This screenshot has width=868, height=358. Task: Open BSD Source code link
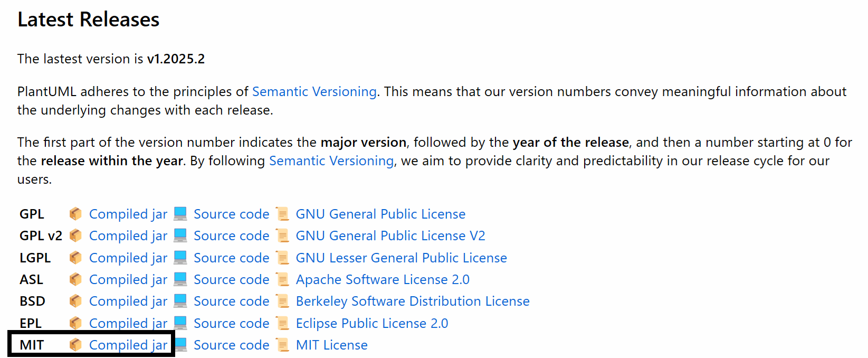click(232, 301)
